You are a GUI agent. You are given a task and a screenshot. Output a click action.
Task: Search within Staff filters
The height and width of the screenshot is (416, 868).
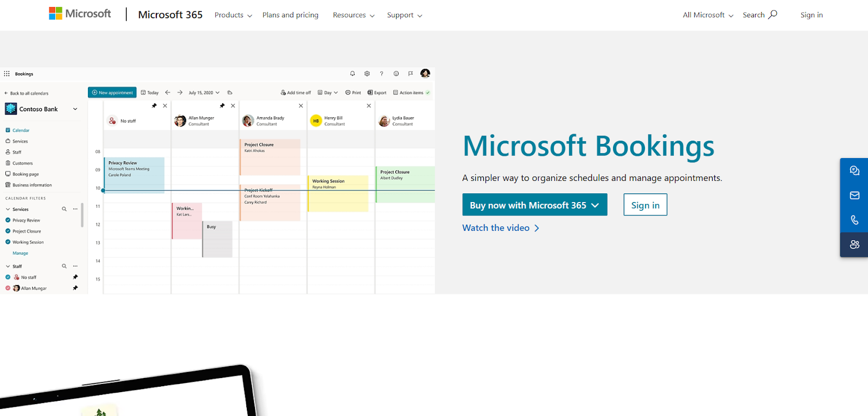[64, 266]
